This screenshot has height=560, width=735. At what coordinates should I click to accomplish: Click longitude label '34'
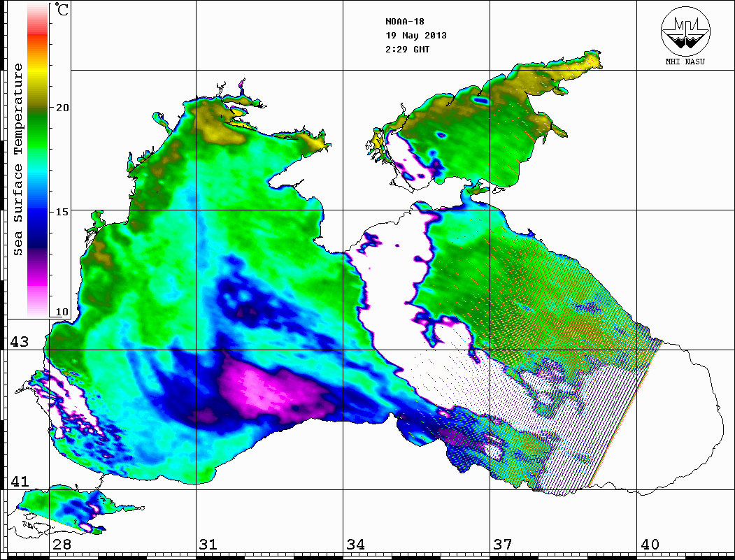(356, 545)
